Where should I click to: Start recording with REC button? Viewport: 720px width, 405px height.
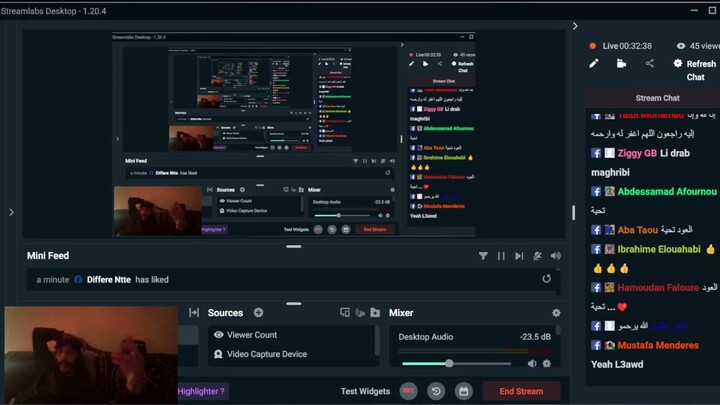408,391
